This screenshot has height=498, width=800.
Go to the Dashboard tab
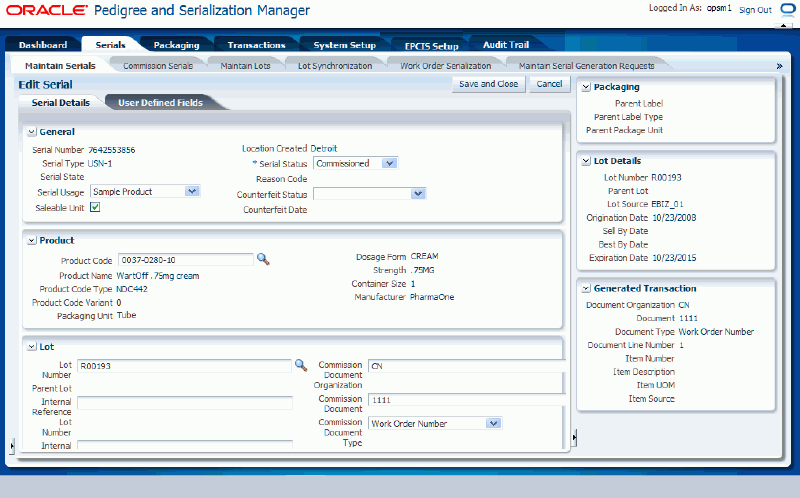click(x=43, y=45)
